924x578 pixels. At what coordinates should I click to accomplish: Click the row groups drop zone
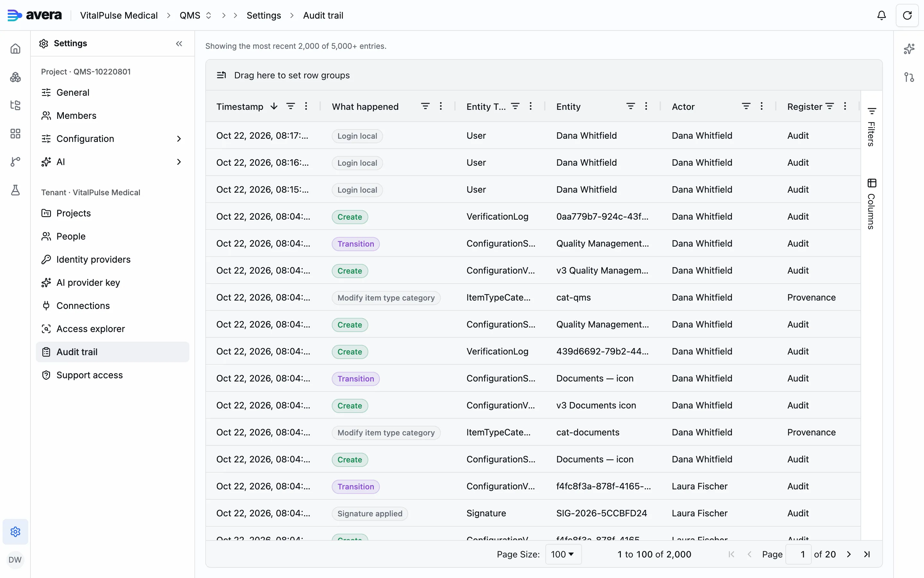coord(544,75)
